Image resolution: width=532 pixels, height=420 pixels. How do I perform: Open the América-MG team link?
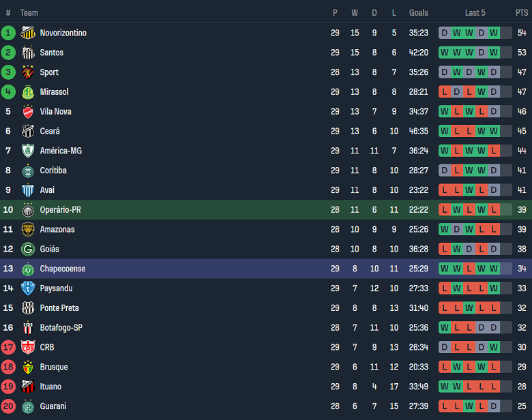click(x=61, y=151)
